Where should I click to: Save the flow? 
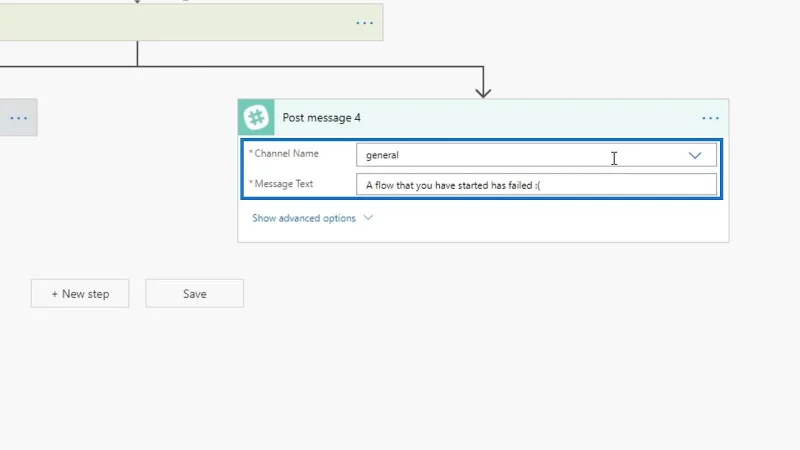coord(194,293)
